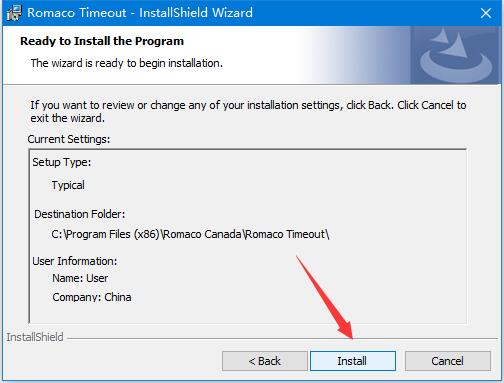Click the Destination Folder label
Screen dimensions: 504x383
[x=80, y=214]
